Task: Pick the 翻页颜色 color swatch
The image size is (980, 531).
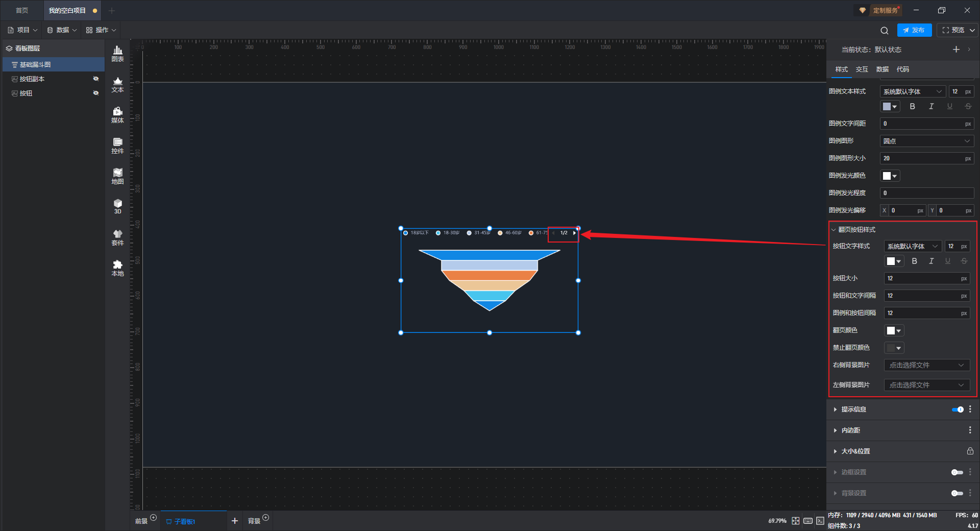Action: point(894,330)
